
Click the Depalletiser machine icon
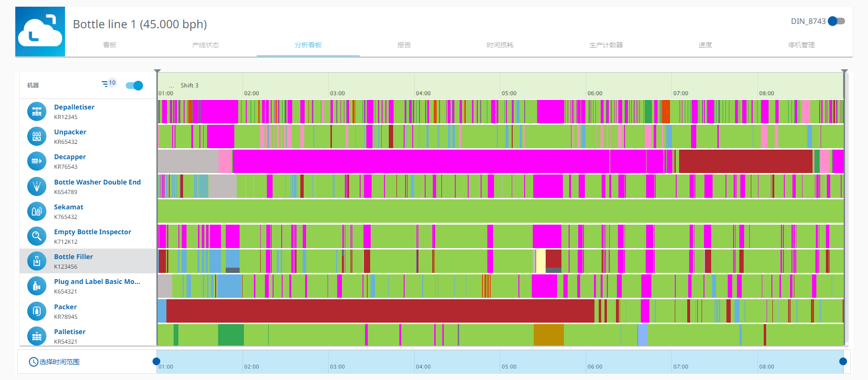37,111
